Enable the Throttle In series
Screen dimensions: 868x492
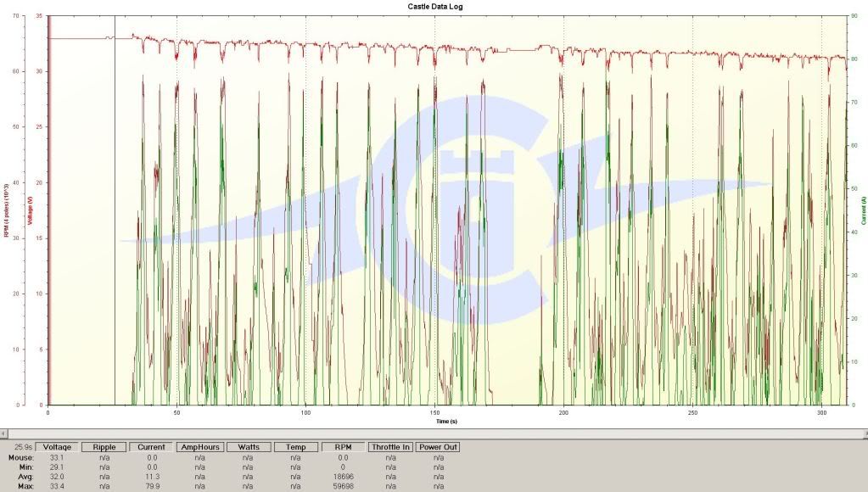[x=390, y=447]
